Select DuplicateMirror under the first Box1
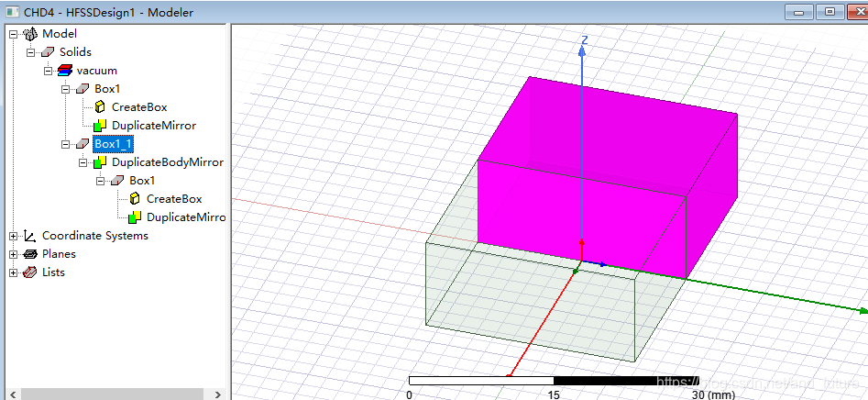 pos(154,125)
